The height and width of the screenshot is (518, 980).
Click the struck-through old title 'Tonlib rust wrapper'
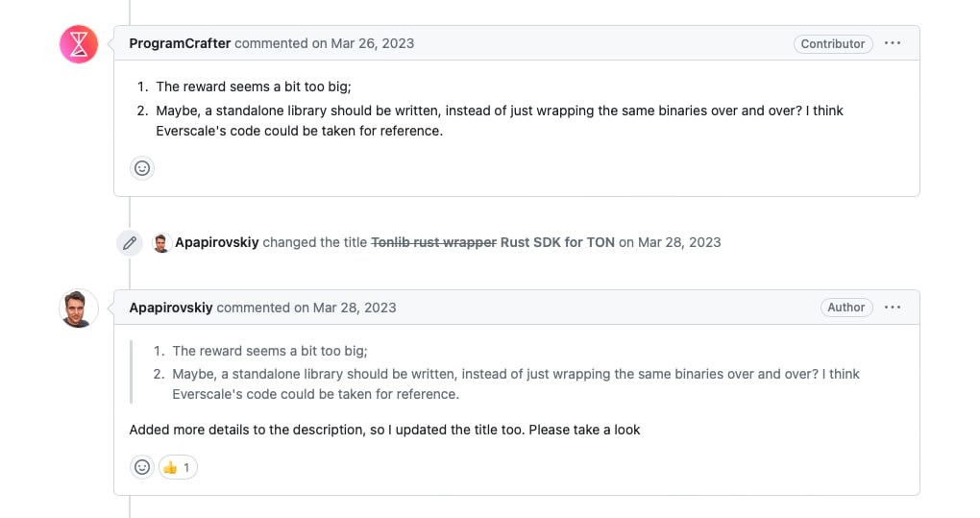point(433,242)
